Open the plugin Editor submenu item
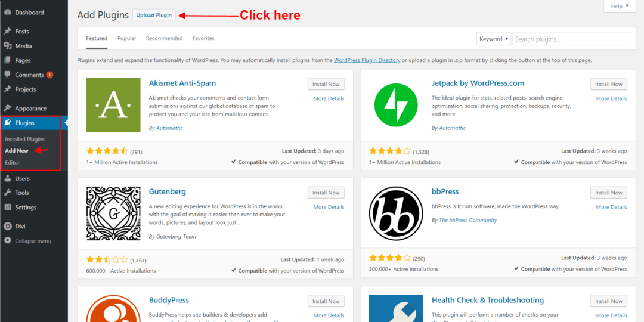The image size is (644, 322). click(13, 163)
